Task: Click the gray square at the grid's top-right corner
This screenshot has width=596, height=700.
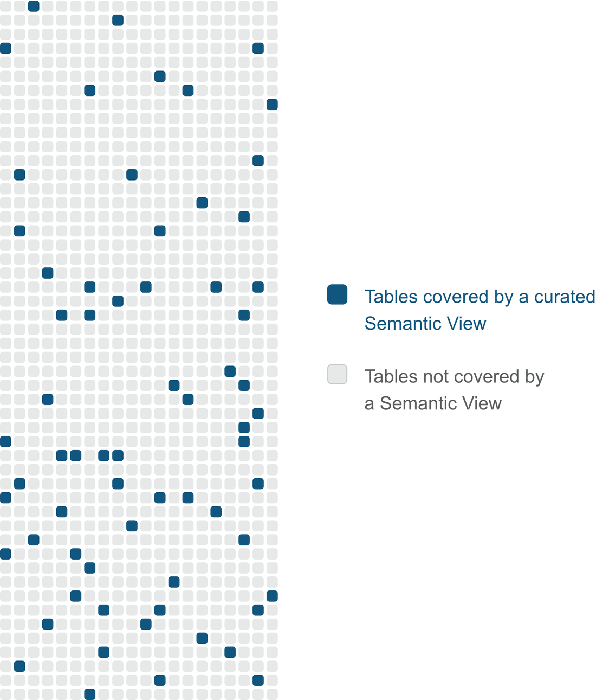Action: (x=272, y=6)
